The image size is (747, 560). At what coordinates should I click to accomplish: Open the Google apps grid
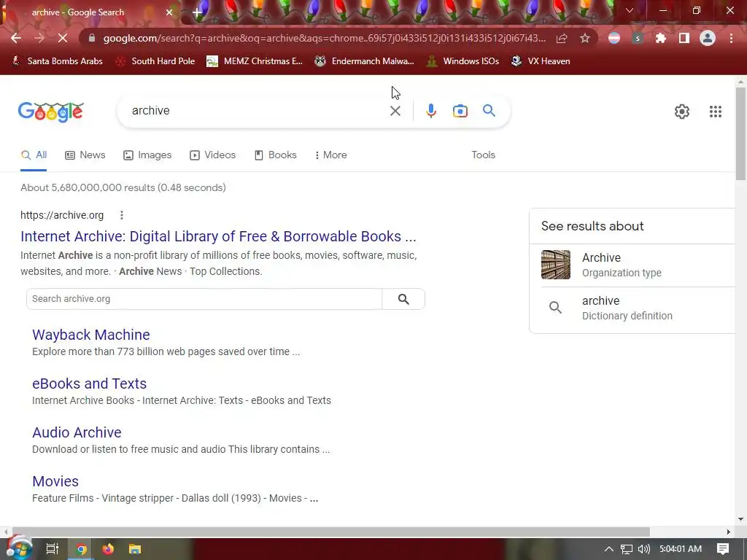[x=716, y=112]
